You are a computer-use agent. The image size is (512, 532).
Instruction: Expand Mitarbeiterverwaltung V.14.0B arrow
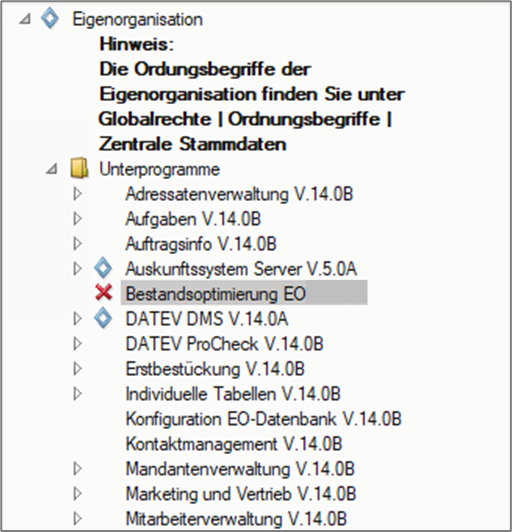coord(78,518)
